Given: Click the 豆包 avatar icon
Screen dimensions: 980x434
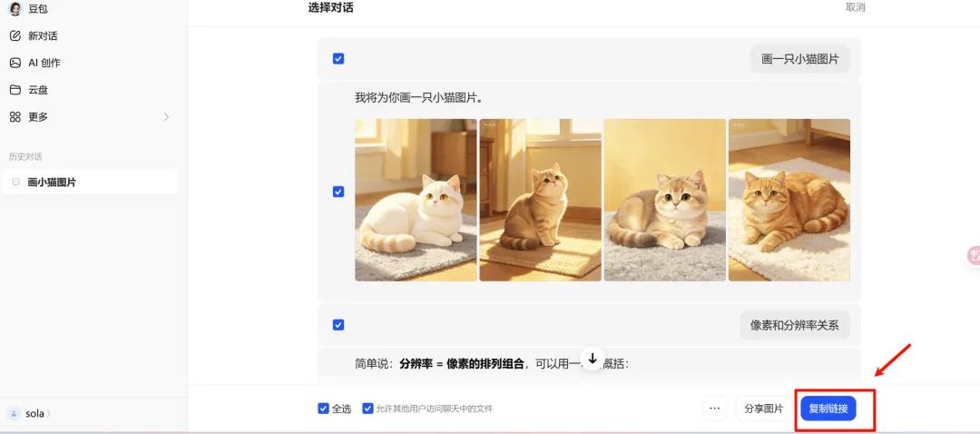Looking at the screenshot, I should (x=15, y=9).
